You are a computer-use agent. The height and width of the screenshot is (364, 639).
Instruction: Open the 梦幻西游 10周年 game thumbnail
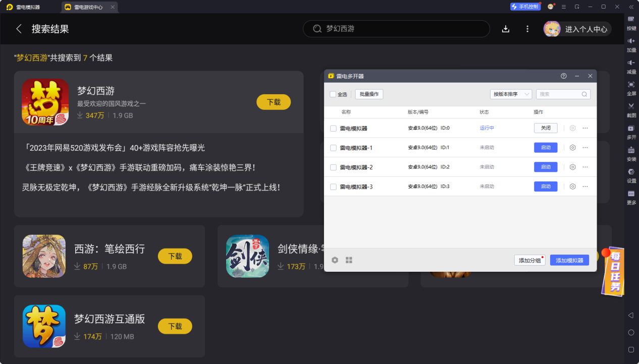[45, 102]
